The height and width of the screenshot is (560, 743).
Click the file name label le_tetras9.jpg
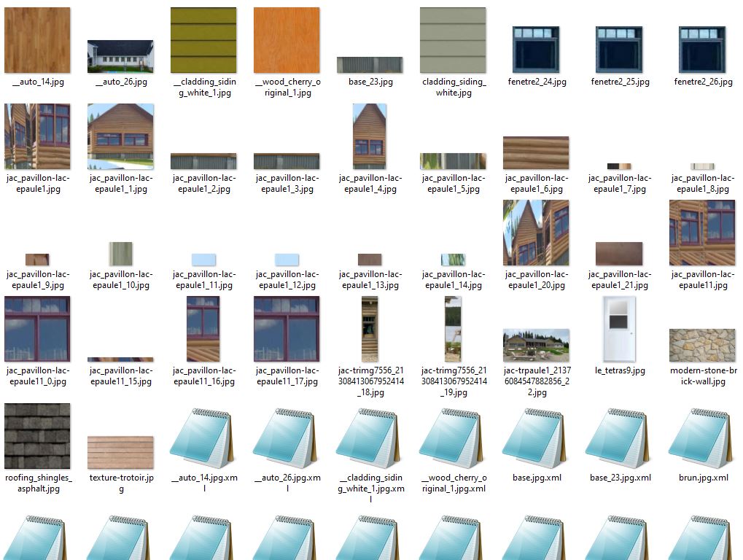click(x=620, y=370)
